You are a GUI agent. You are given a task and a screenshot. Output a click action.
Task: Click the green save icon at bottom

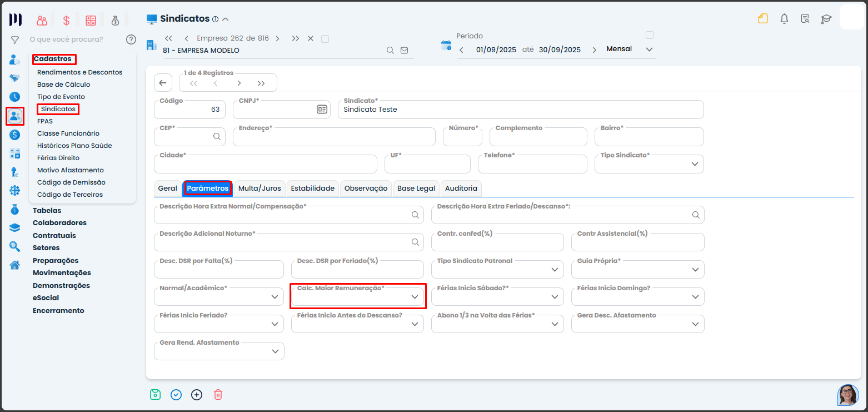click(x=155, y=395)
